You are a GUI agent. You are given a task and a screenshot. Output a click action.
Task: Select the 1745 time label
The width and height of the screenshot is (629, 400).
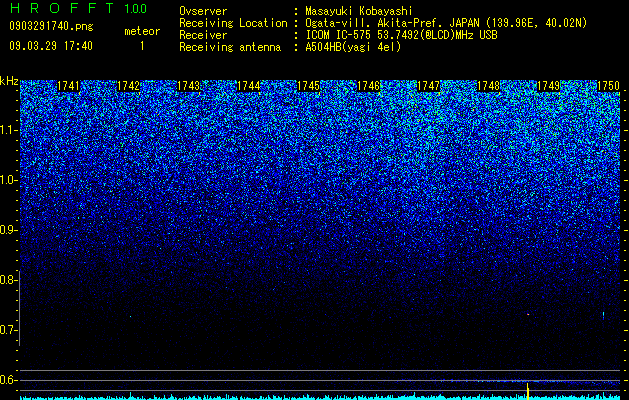point(308,86)
